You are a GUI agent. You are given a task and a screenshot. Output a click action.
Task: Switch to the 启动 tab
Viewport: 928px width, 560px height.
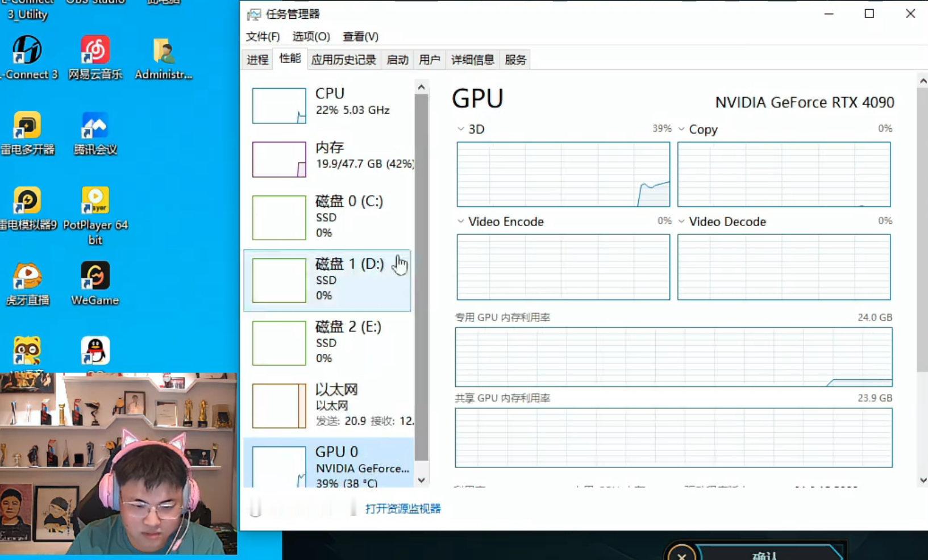point(397,60)
